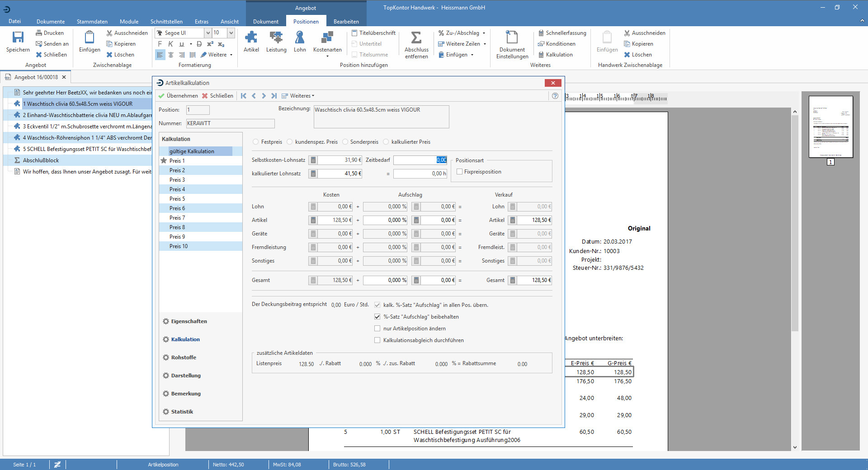Viewport: 868px width, 470px height.
Task: Click the Schließen button in Artikelkalkulation
Action: point(218,96)
